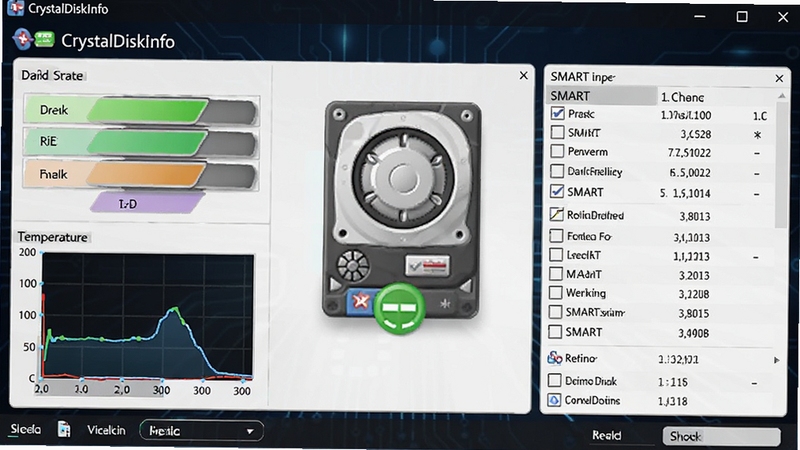The width and height of the screenshot is (800, 450).
Task: Select the Vicelcin item in bottom bar
Action: 106,430
